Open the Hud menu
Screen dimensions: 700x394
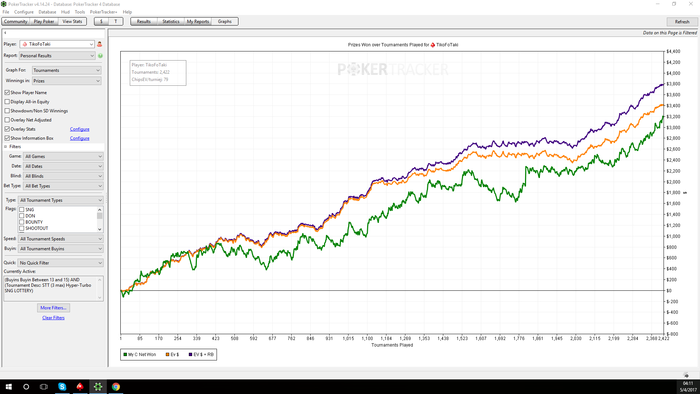(x=65, y=12)
